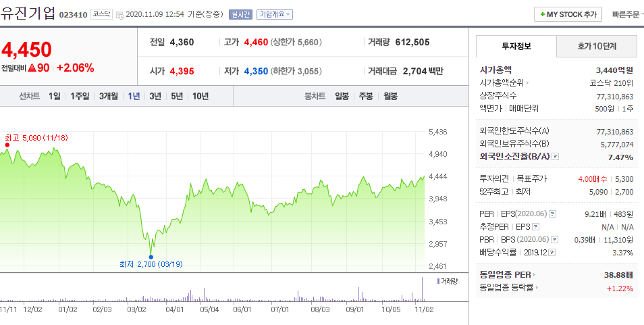The image size is (644, 325).
Task: Click the 시가 value 4,395
Action: [182, 71]
